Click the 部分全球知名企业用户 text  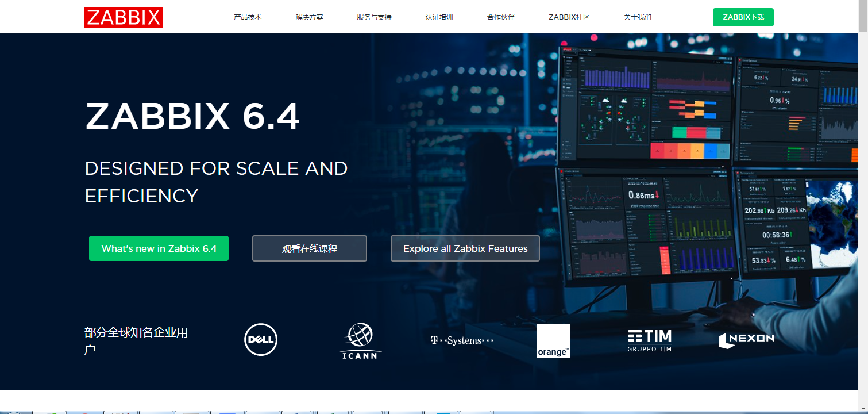[136, 341]
